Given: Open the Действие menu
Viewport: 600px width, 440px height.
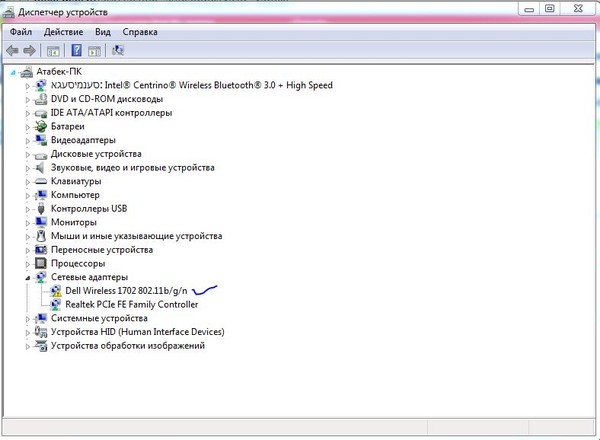Looking at the screenshot, I should click(x=64, y=32).
